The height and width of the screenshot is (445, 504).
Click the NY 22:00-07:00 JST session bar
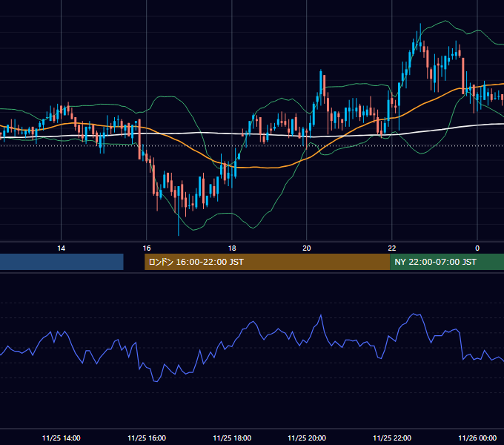pyautogui.click(x=447, y=262)
